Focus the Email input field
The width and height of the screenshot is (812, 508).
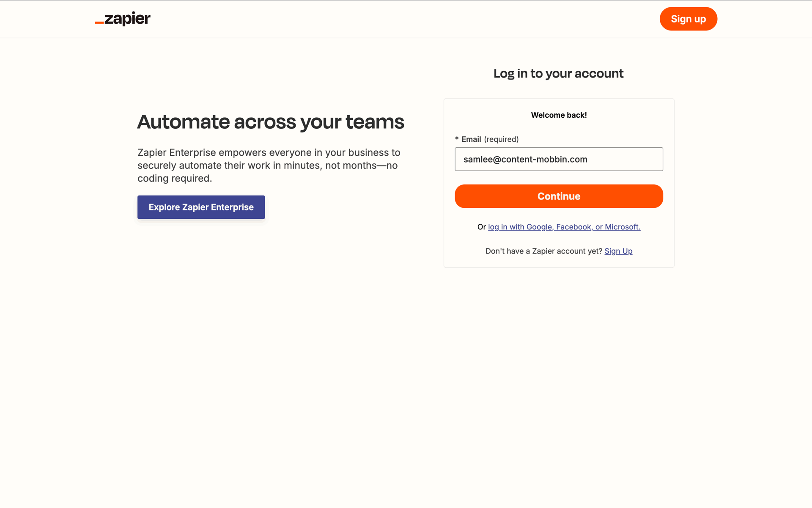coord(559,159)
